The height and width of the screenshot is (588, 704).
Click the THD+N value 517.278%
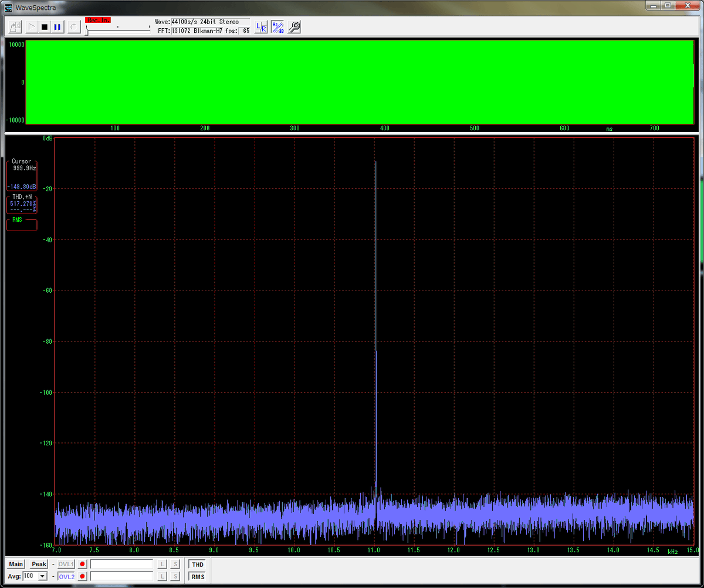point(23,203)
